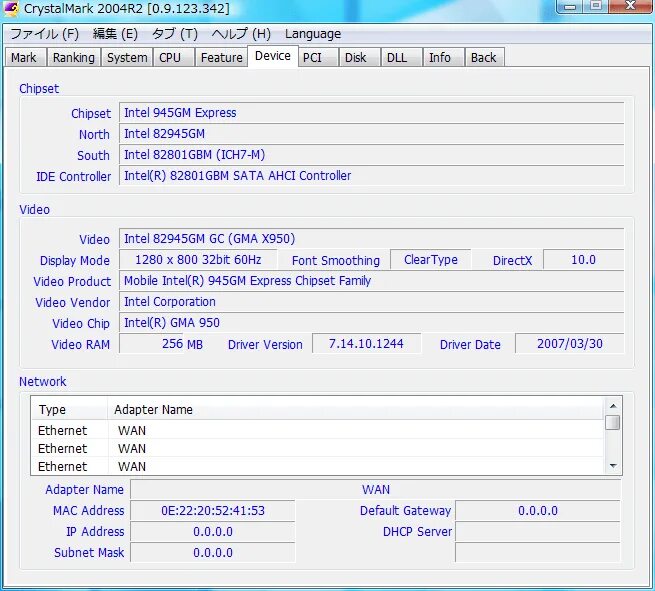Click the Chipset section heading
Screen dimensions: 655x591
[x=39, y=89]
